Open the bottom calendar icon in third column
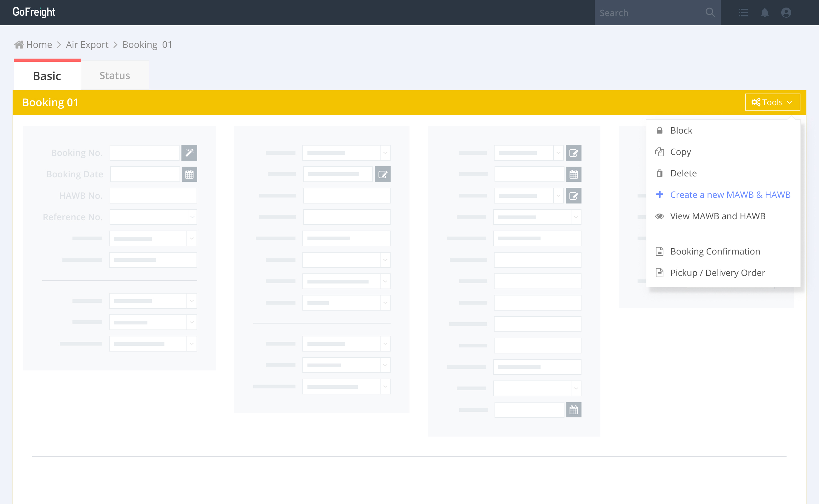The height and width of the screenshot is (504, 819). point(573,410)
